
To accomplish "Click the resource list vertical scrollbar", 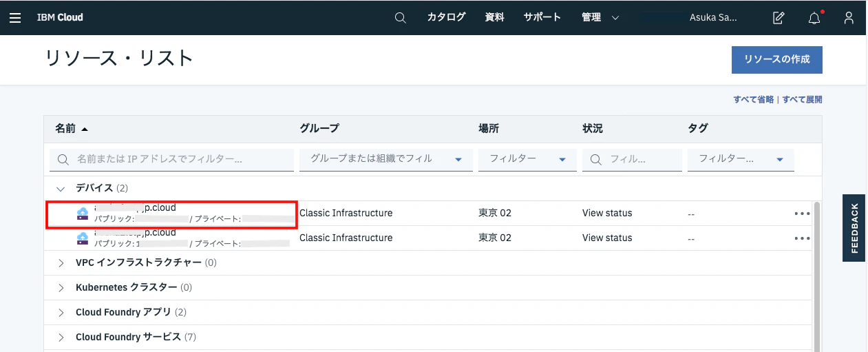I will tap(817, 276).
